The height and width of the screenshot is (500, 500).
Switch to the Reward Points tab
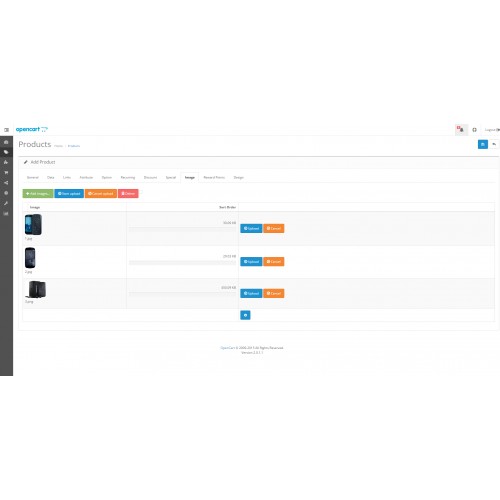pyautogui.click(x=214, y=177)
